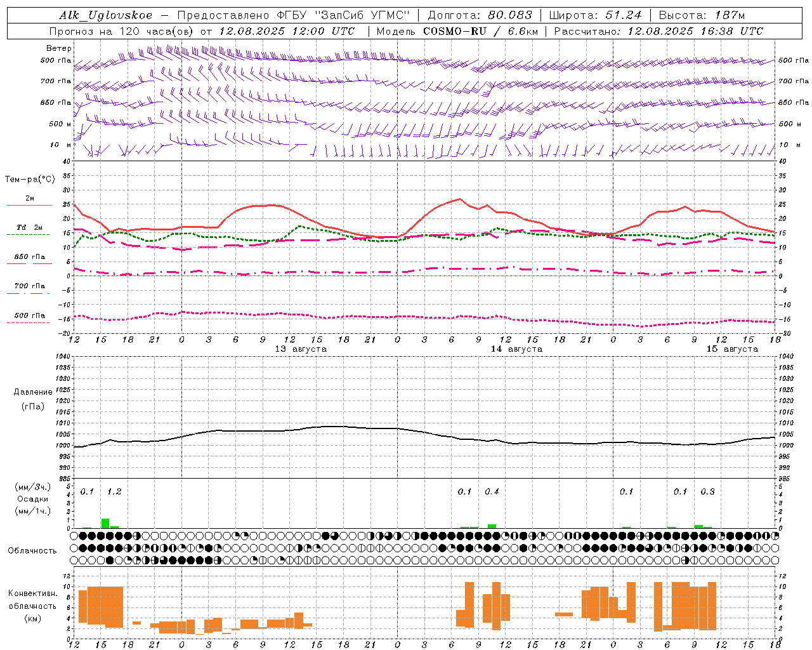Click the Ветер panel label
Screen dimensions: 812x650
click(59, 48)
